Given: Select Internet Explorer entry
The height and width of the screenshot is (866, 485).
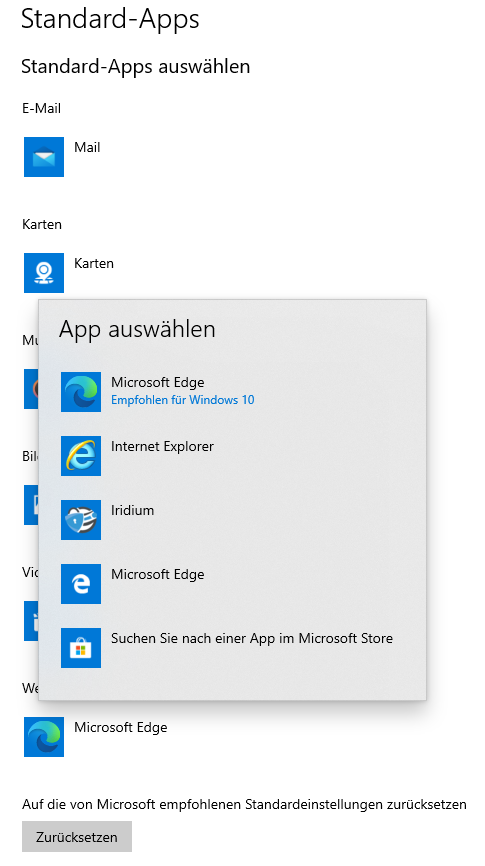Looking at the screenshot, I should tap(162, 446).
